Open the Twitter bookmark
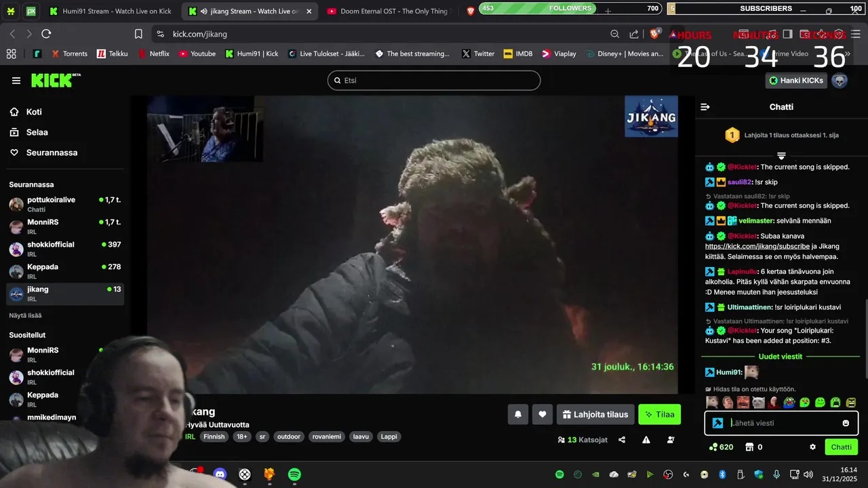Screen dimensions: 868x488 tap(478, 54)
